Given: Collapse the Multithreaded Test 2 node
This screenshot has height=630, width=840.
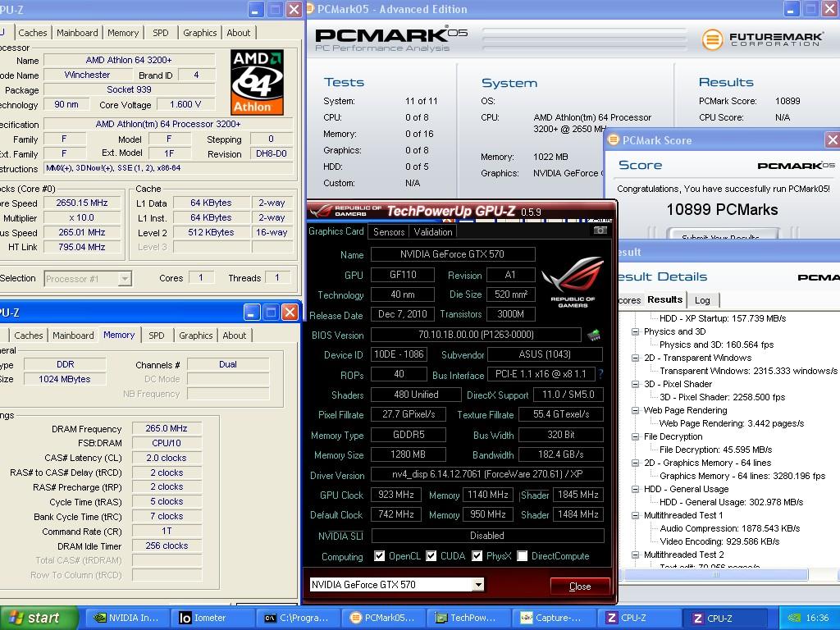Looking at the screenshot, I should [636, 555].
